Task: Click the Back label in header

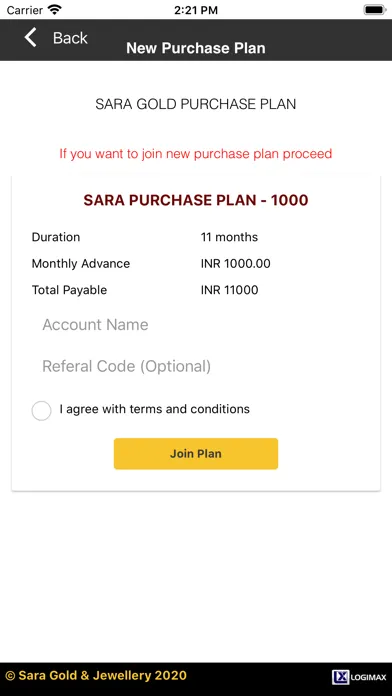Action: click(x=70, y=38)
